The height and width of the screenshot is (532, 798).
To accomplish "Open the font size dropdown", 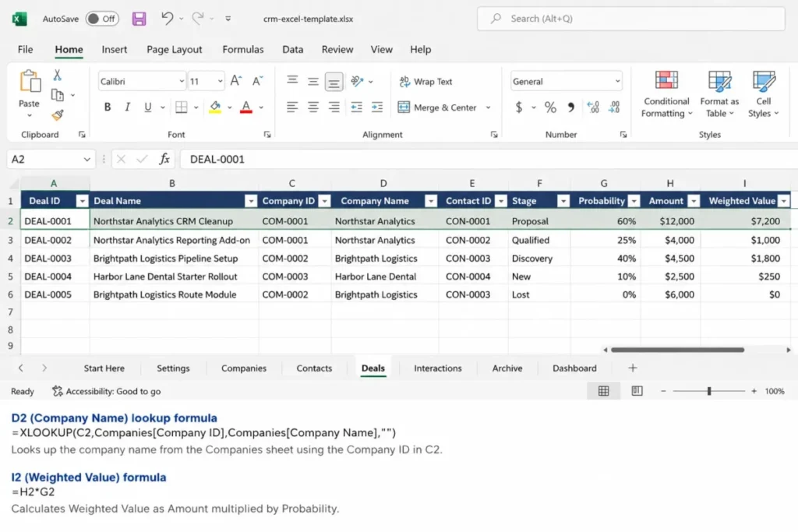I will 220,81.
